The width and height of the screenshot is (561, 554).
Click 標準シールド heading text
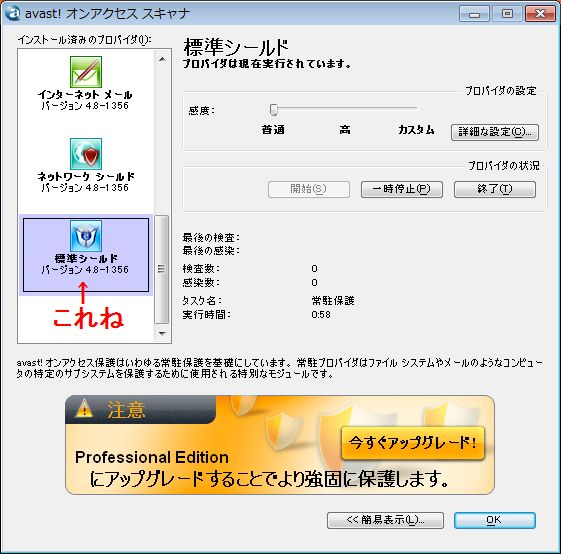[236, 48]
